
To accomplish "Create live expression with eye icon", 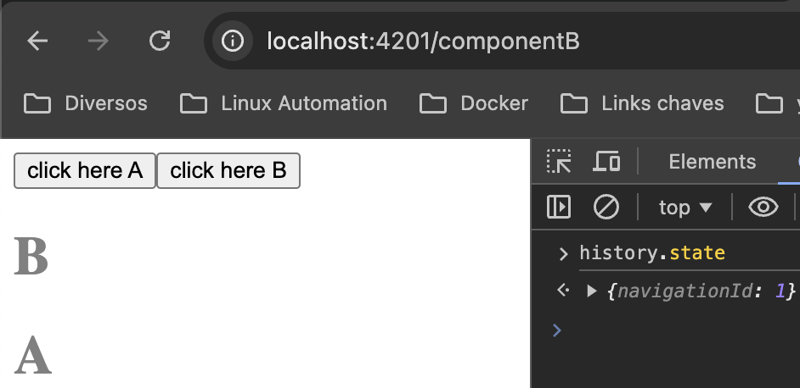I will pyautogui.click(x=763, y=207).
